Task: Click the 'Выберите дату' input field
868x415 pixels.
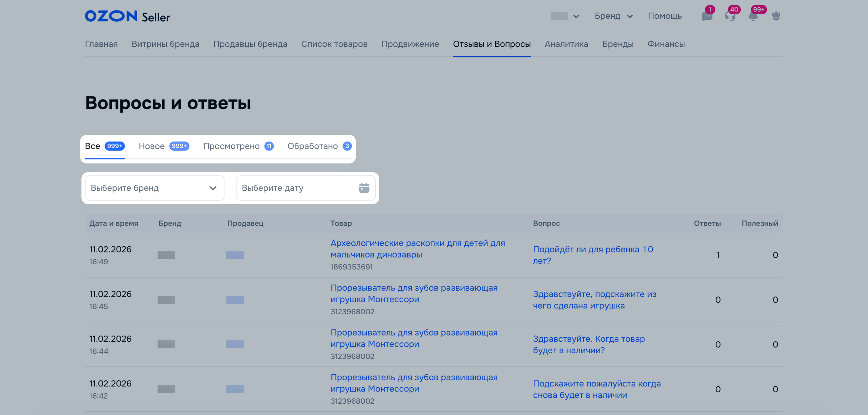Action: click(x=296, y=188)
